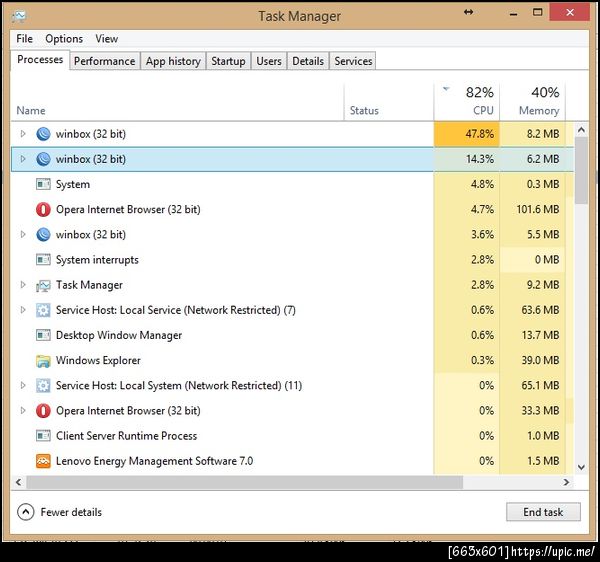Click the 47.8% CPU cell
This screenshot has width=600, height=562.
tap(467, 134)
